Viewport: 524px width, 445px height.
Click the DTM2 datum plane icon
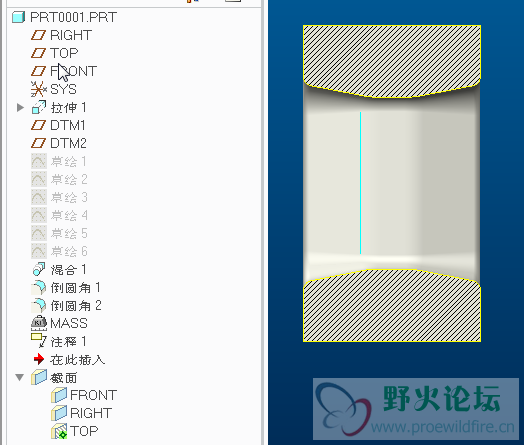38,143
